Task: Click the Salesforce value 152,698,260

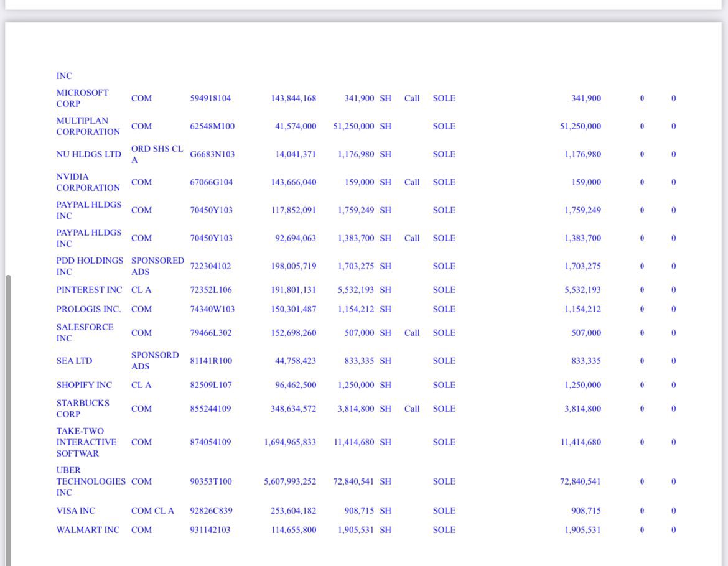Action: [x=294, y=333]
